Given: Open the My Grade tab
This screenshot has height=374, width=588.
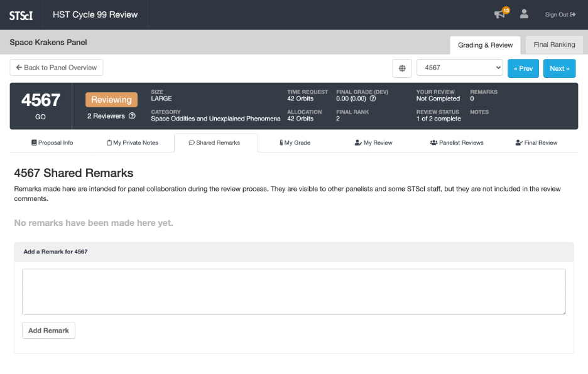Looking at the screenshot, I should (x=295, y=143).
